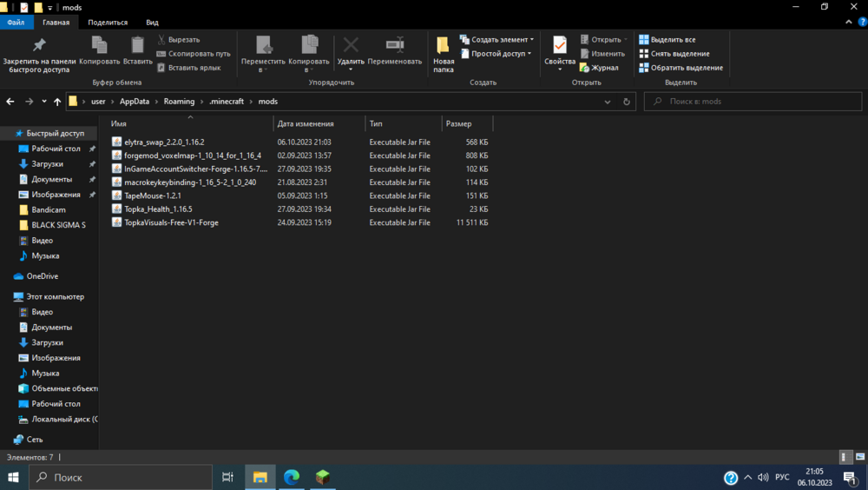
Task: Switch to details view layout icon
Action: coord(845,457)
